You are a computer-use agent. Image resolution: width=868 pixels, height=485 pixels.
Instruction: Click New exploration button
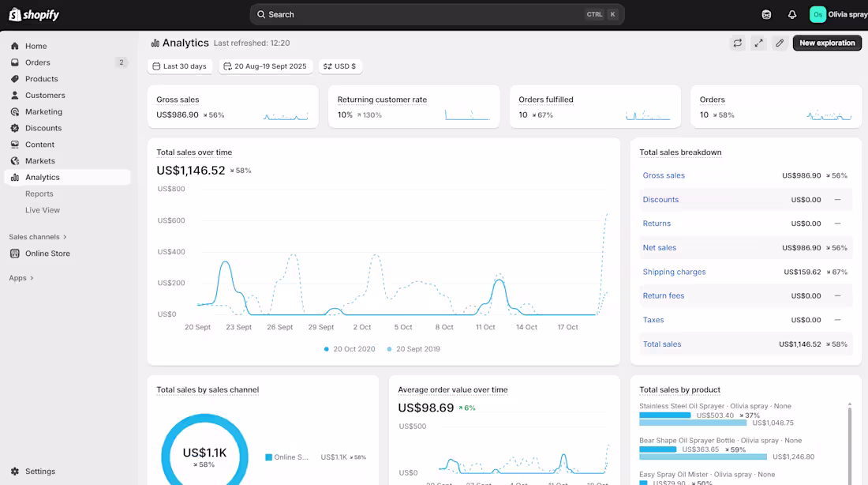pyautogui.click(x=827, y=43)
